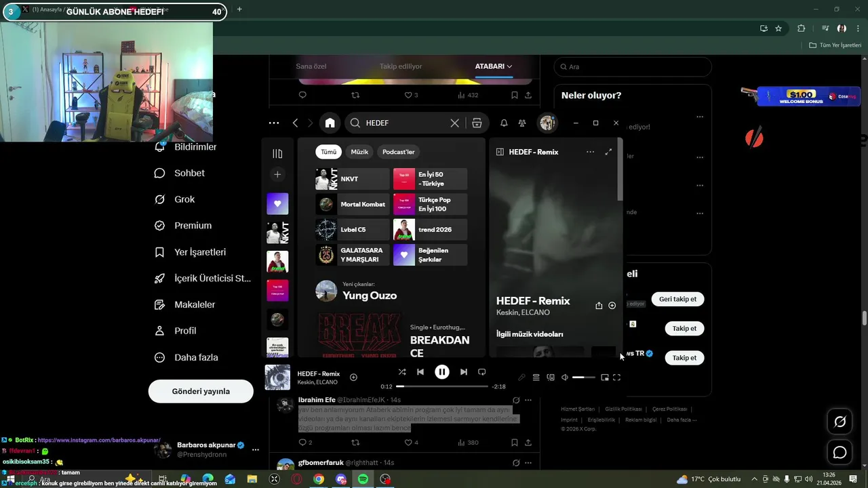This screenshot has height=488, width=868.
Task: Select Tümü filter chip
Action: [329, 152]
